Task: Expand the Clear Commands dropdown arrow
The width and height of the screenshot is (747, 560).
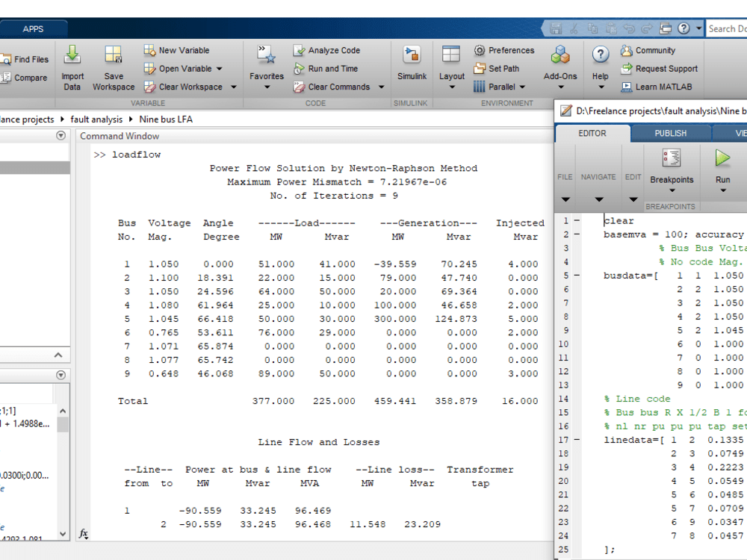Action: [x=381, y=87]
